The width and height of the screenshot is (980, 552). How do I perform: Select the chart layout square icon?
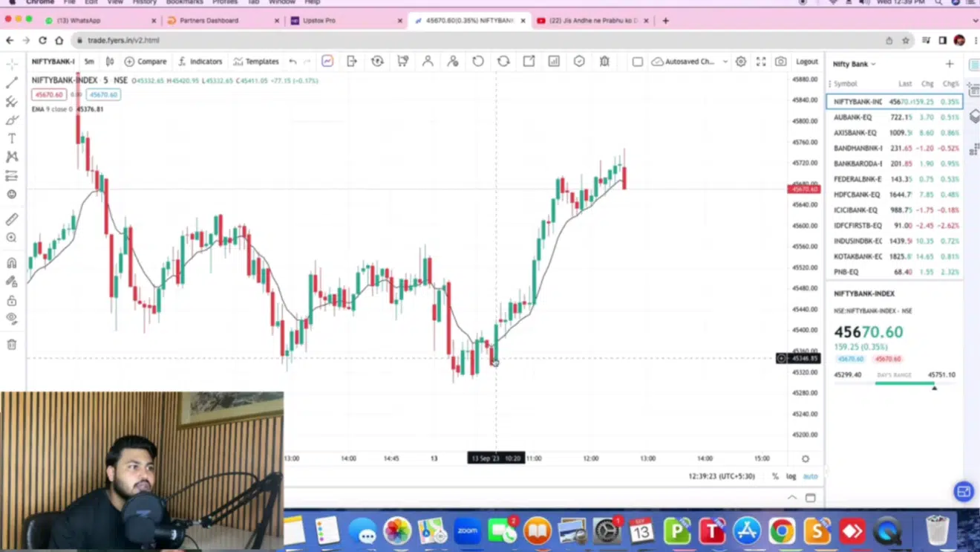[x=637, y=62]
